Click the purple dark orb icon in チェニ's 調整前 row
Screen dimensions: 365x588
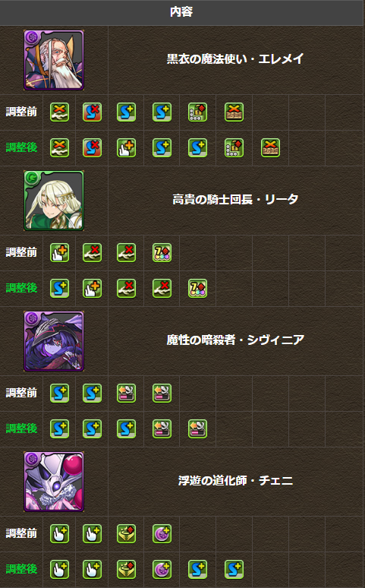[162, 533]
